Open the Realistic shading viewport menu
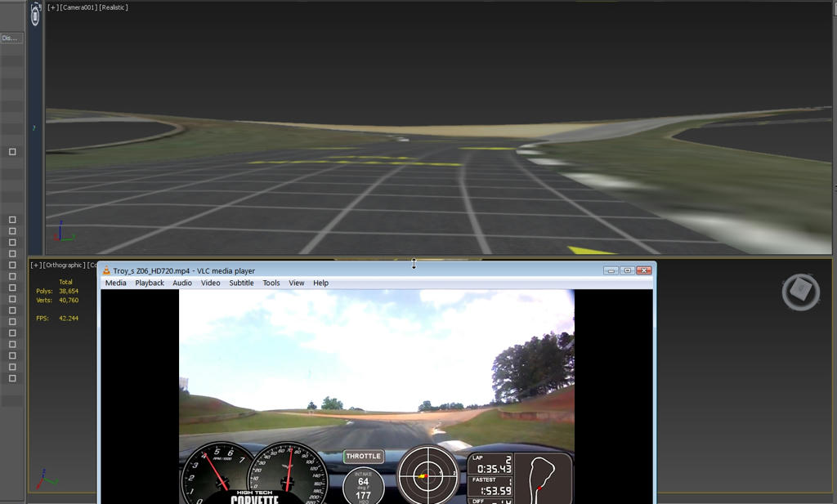The image size is (837, 504). point(114,7)
